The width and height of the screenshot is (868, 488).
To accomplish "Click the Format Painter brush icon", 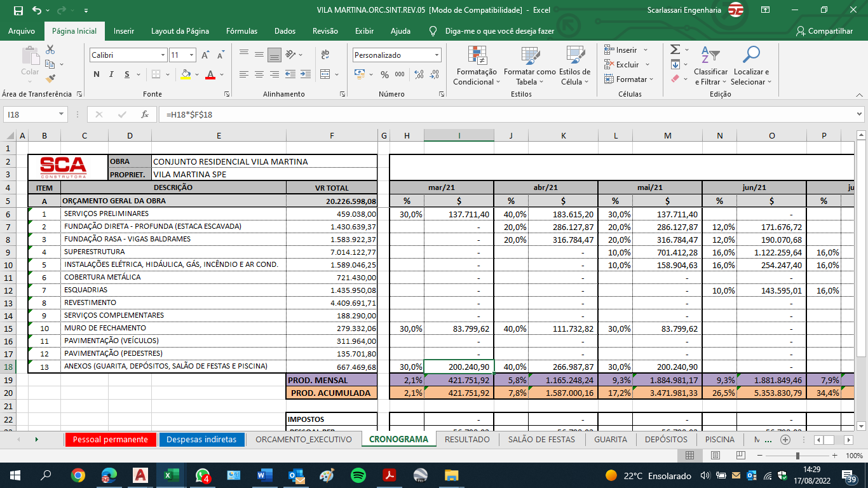I will [51, 79].
